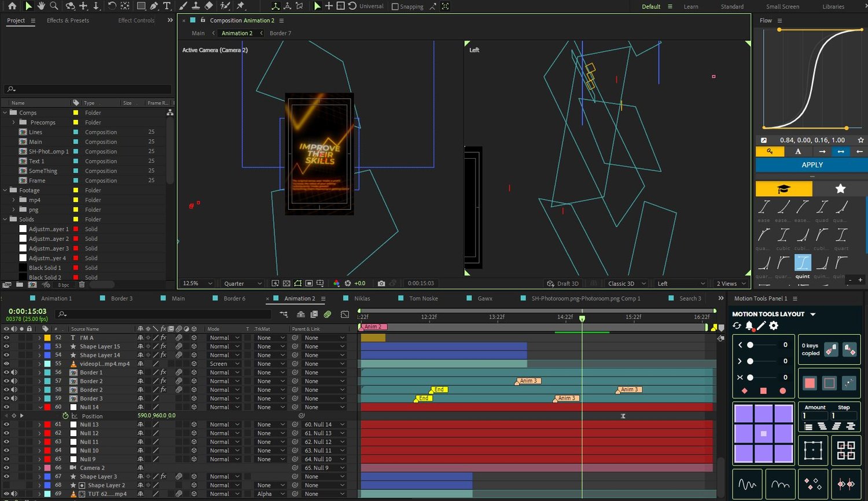Open the 2 Views layout dropdown

pos(731,283)
